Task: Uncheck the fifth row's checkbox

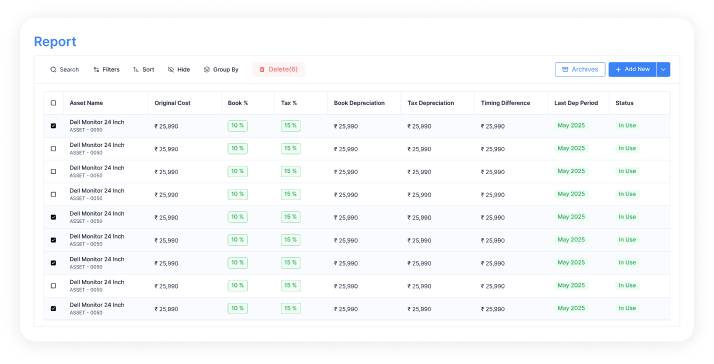Action: [53, 217]
